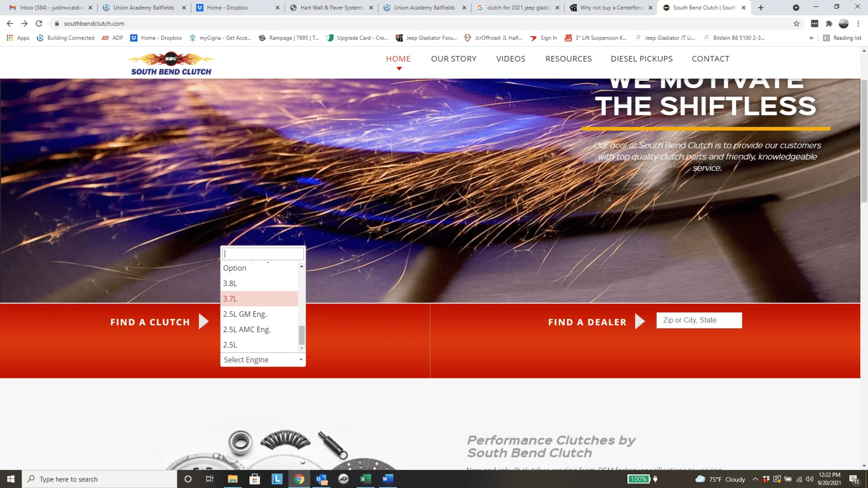Click the page vertical scrollbar thumb
Image resolution: width=868 pixels, height=488 pixels.
tap(864, 141)
